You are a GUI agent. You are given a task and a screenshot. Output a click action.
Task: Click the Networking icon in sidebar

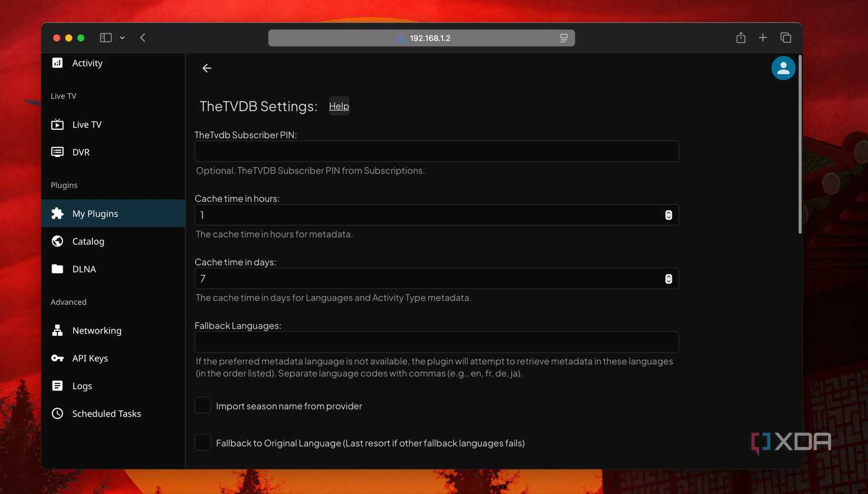tap(57, 331)
